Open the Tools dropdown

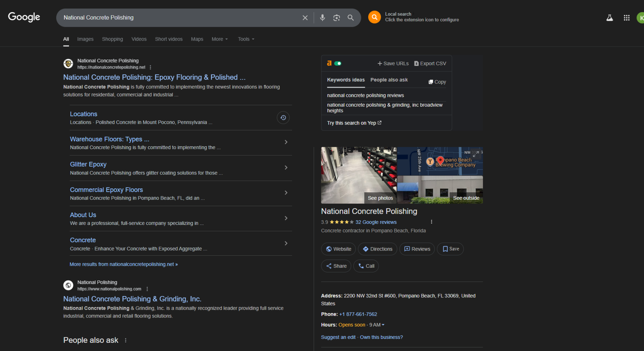(x=246, y=39)
